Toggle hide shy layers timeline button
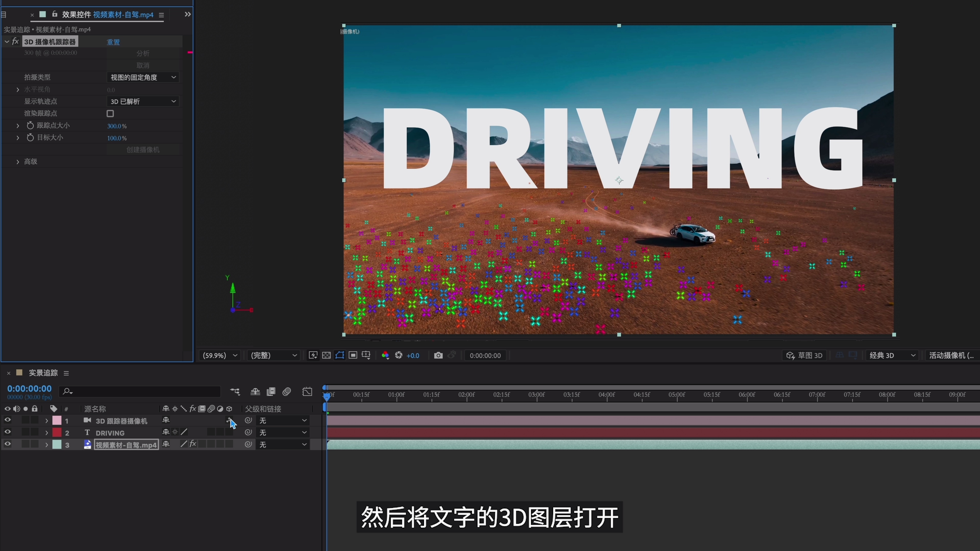 click(255, 391)
